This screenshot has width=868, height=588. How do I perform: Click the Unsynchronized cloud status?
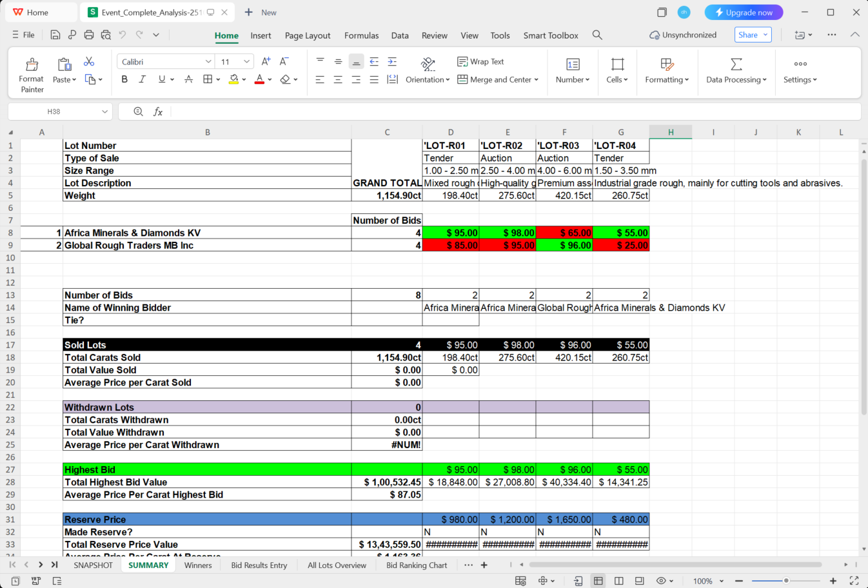tap(683, 35)
